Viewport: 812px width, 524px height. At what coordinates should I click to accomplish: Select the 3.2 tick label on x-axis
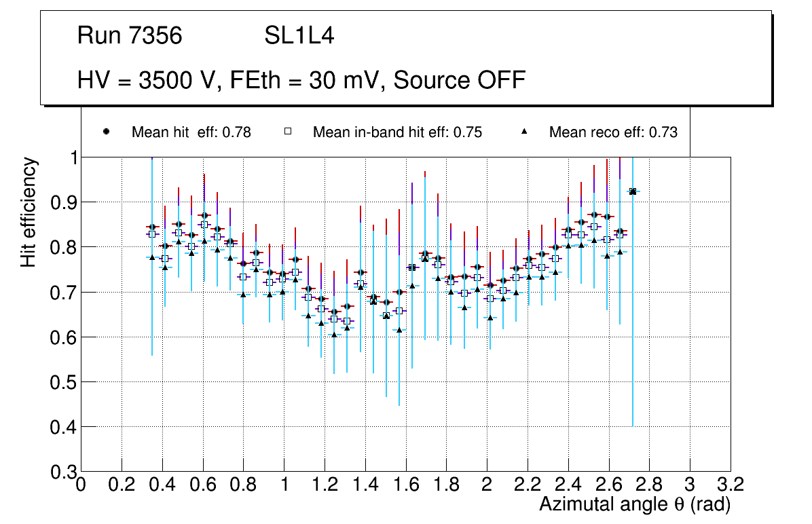pyautogui.click(x=730, y=485)
